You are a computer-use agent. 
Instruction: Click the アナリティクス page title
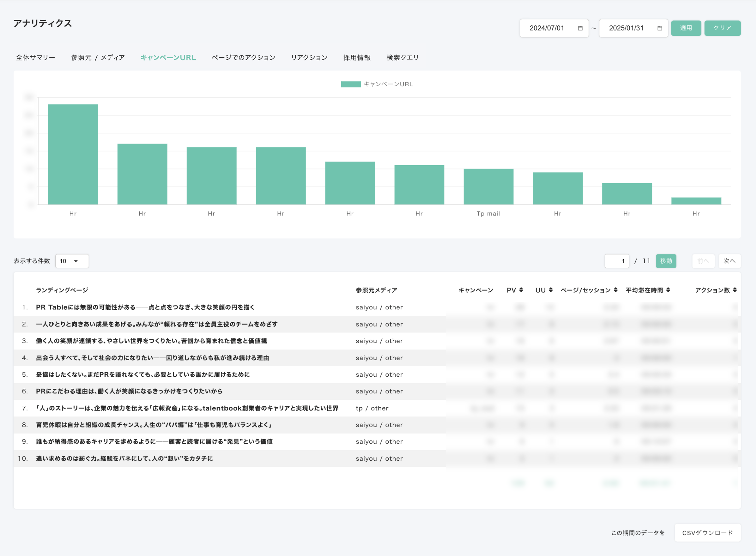click(x=43, y=23)
